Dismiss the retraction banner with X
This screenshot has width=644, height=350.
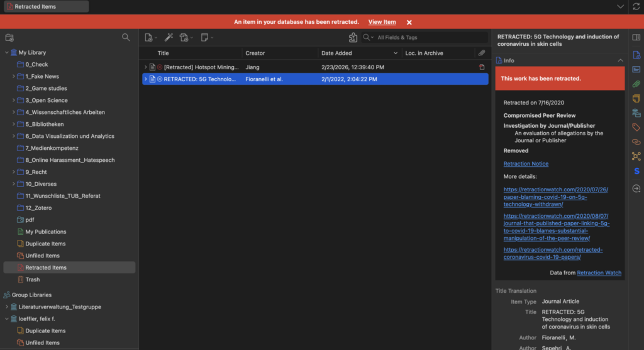tap(409, 22)
